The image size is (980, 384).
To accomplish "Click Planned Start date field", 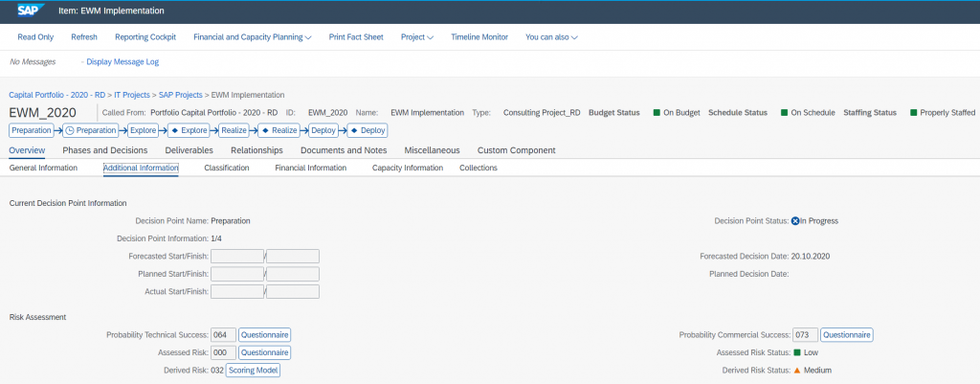I will (237, 274).
